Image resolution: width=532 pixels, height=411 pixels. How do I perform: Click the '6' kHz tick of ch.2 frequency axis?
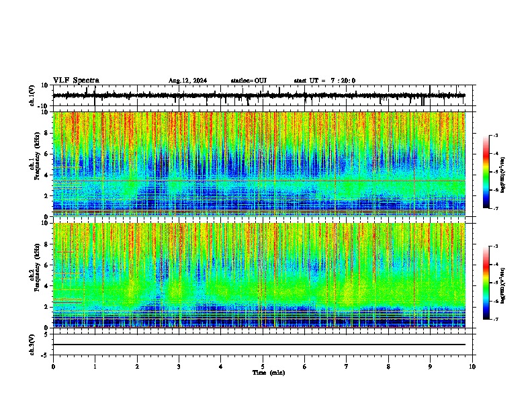(46, 265)
